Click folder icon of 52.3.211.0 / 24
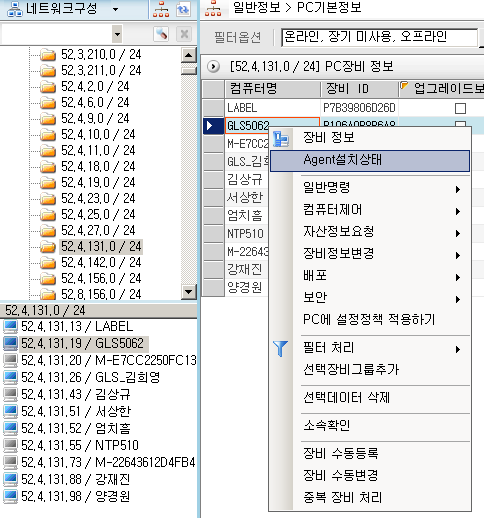The width and height of the screenshot is (484, 518). pyautogui.click(x=48, y=71)
